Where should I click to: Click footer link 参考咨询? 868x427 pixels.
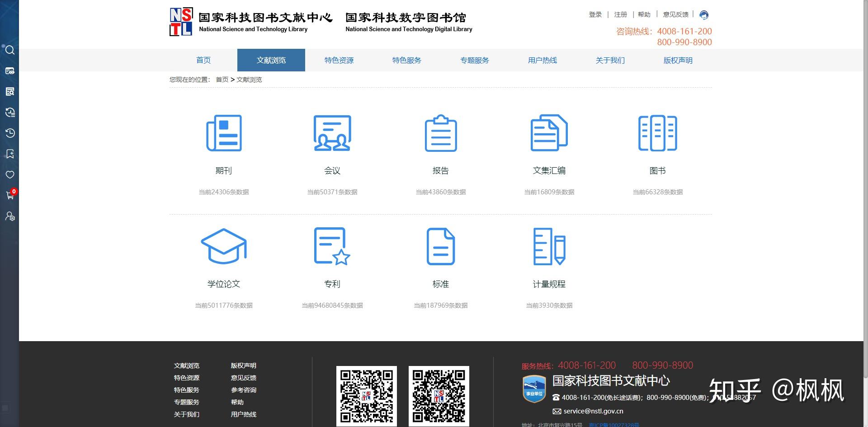click(x=244, y=390)
